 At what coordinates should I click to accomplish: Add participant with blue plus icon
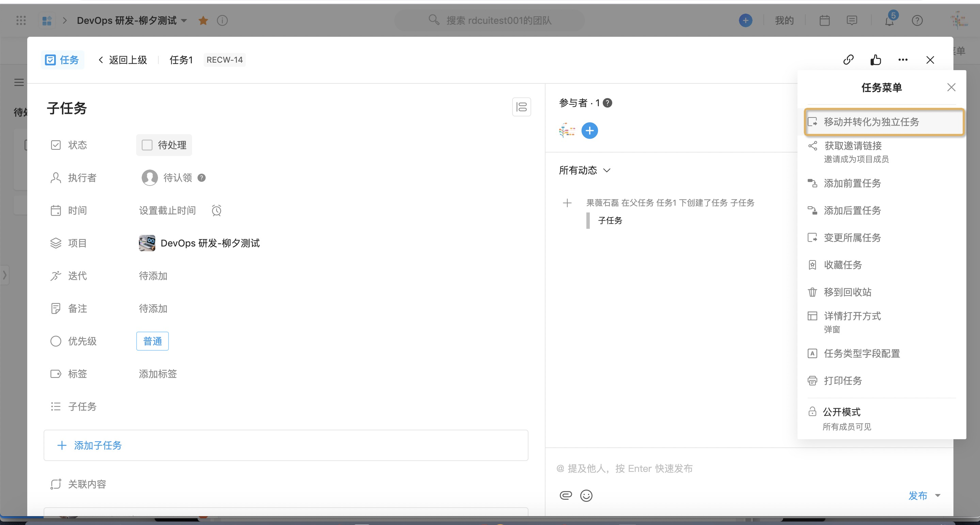[x=589, y=131]
